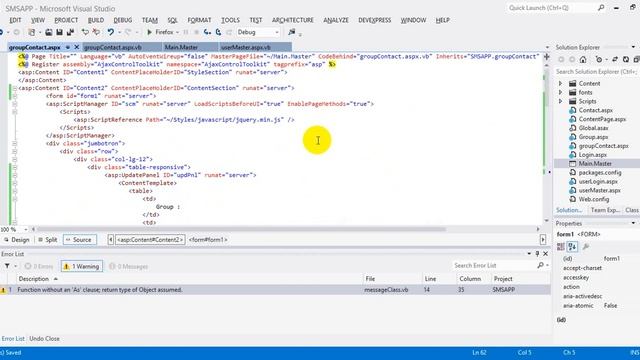Click the Sync with Active Document icon

[x=615, y=60]
